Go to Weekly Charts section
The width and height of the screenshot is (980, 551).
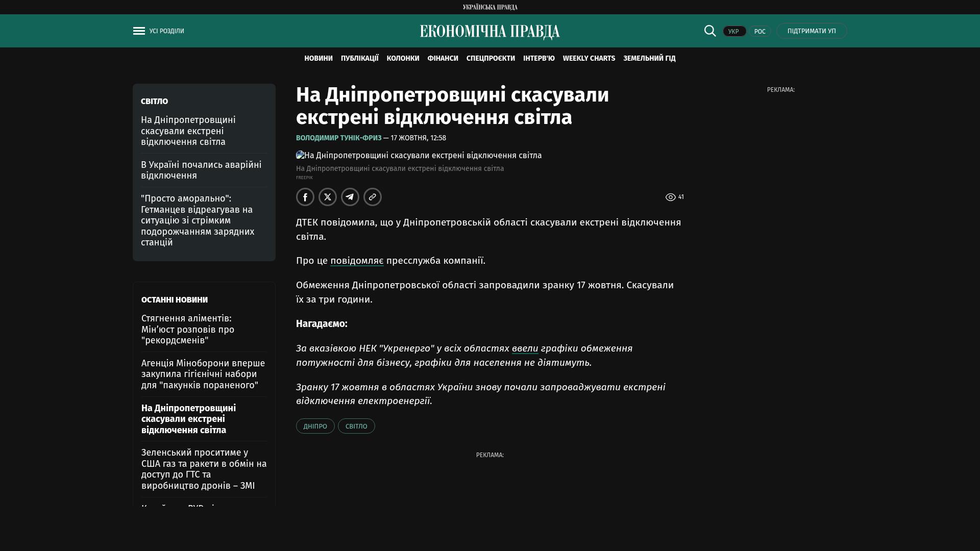[x=589, y=59]
